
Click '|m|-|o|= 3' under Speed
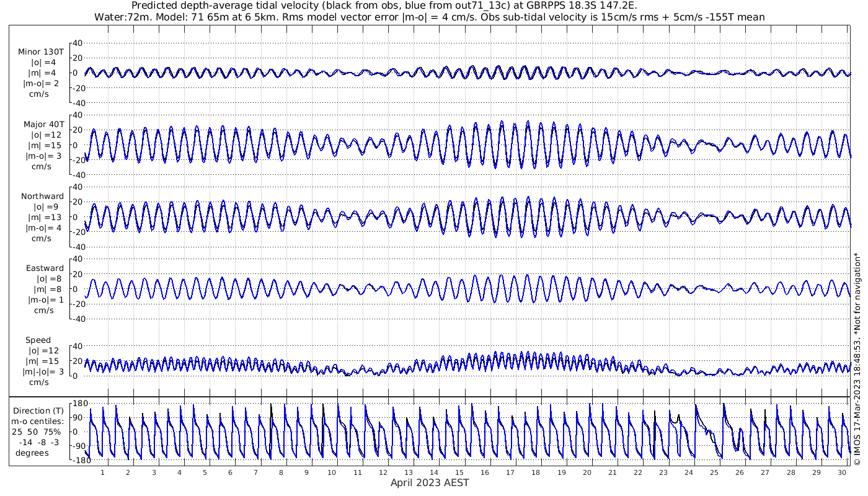42,371
